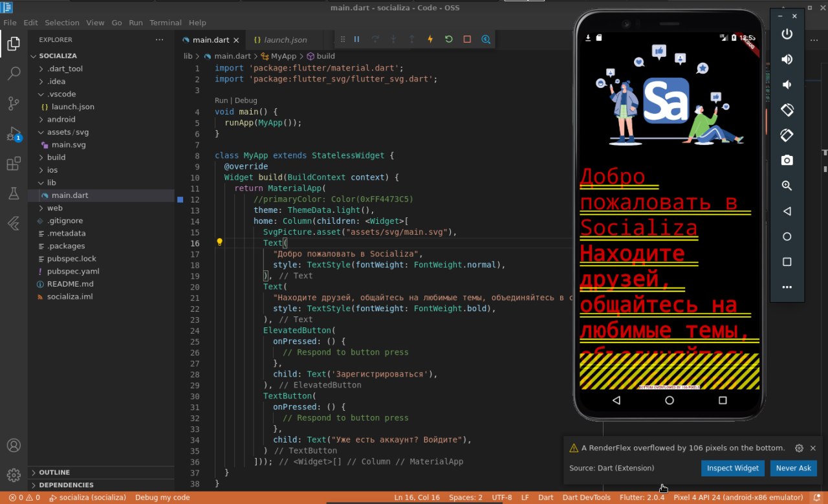Click the lightbulb code action on line 16

point(219,243)
